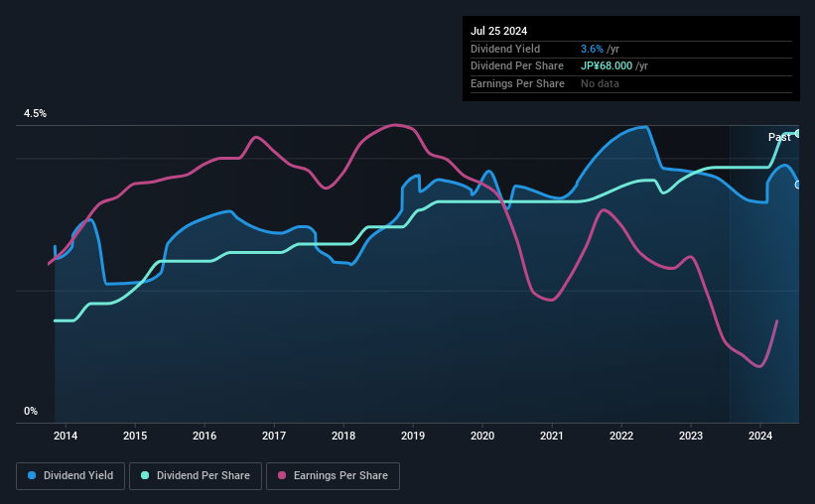The height and width of the screenshot is (504, 815).
Task: Click the teal endpoint marker beside Past
Action: (x=797, y=134)
